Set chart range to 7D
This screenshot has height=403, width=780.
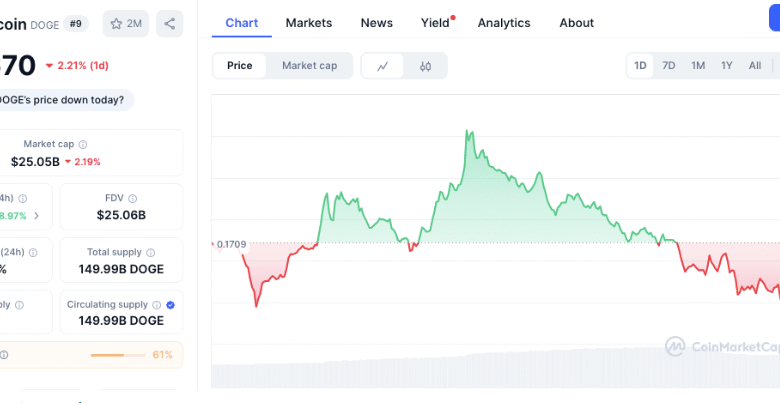(x=669, y=66)
